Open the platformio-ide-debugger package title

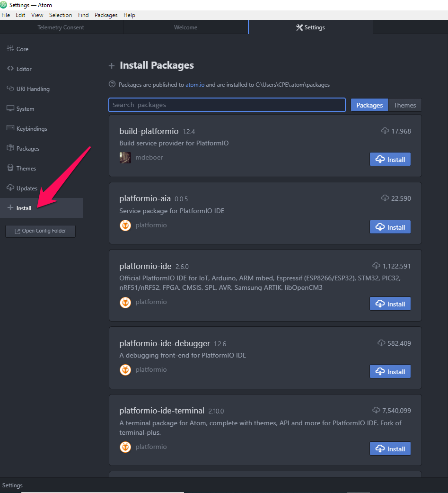pos(165,343)
